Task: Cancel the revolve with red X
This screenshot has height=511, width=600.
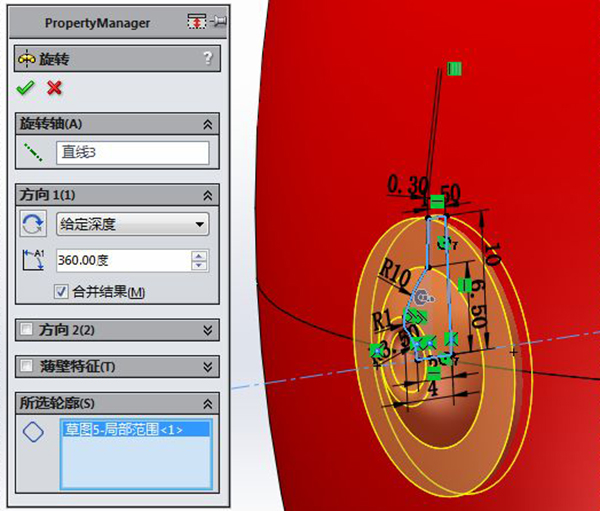Action: 54,88
